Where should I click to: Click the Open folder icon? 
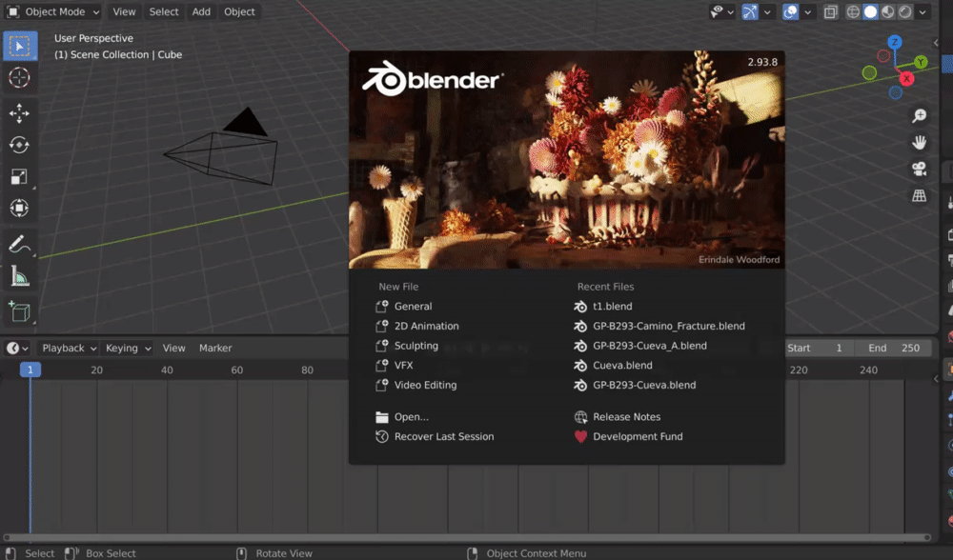382,417
